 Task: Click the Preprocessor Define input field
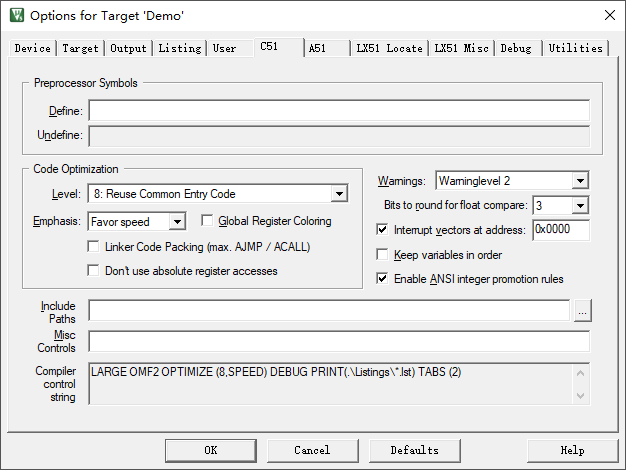(x=338, y=111)
